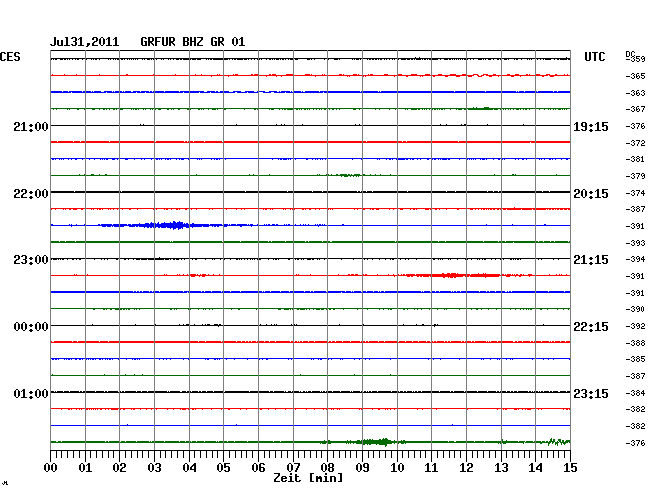Click minute tick label 10
The height and width of the screenshot is (494, 650).
(x=397, y=468)
